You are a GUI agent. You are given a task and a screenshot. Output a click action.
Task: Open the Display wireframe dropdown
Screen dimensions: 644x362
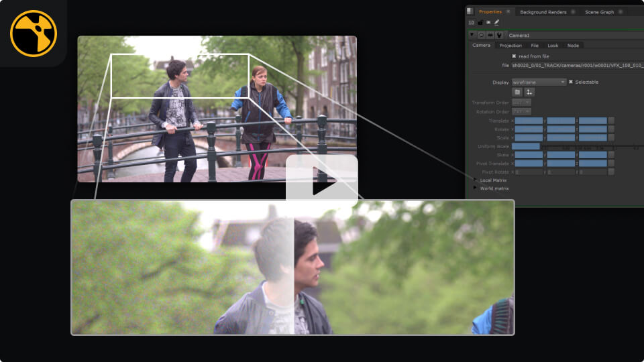(539, 82)
